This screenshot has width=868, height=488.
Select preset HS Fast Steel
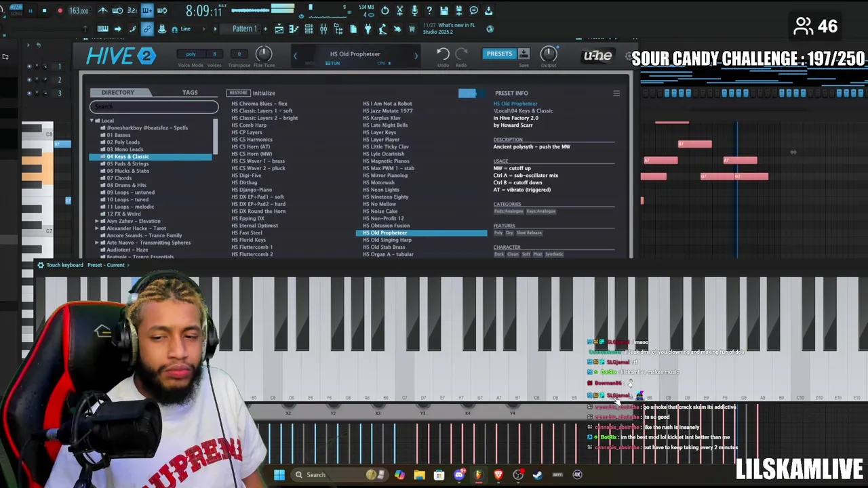247,232
